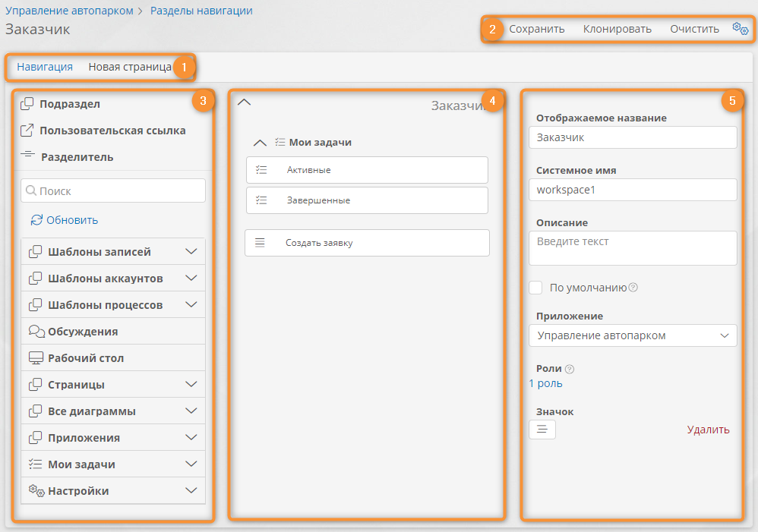The image size is (758, 532).
Task: Click the Обновить refresh icon
Action: (x=36, y=220)
